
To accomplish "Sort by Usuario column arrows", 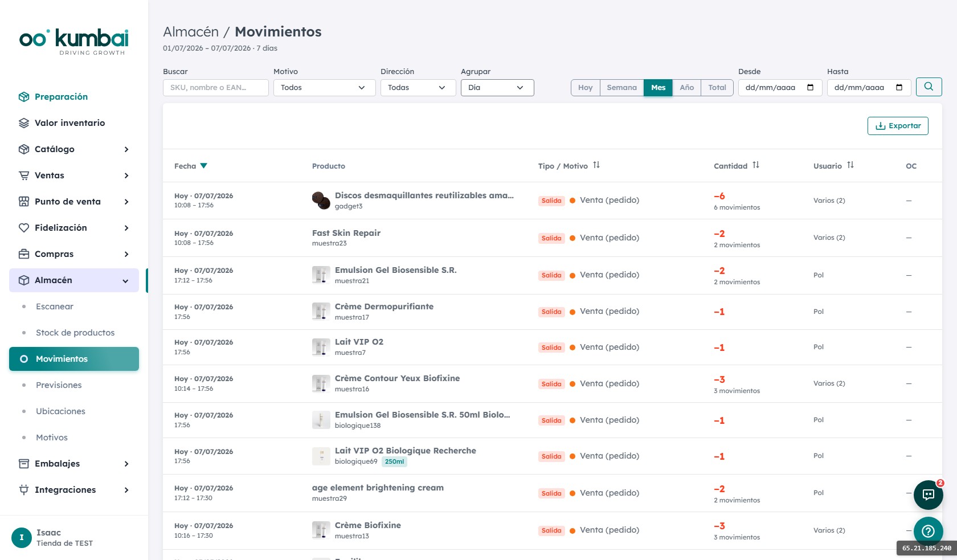I will point(850,165).
